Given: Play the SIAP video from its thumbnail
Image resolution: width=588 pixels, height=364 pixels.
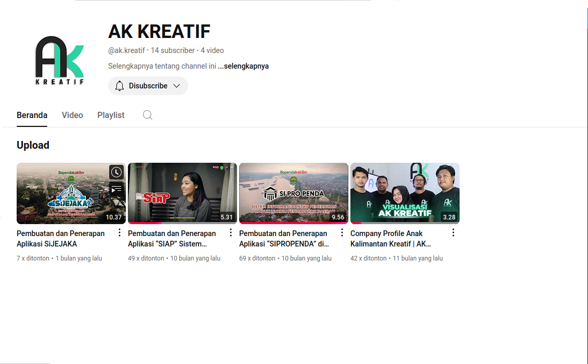Looking at the screenshot, I should pos(182,193).
